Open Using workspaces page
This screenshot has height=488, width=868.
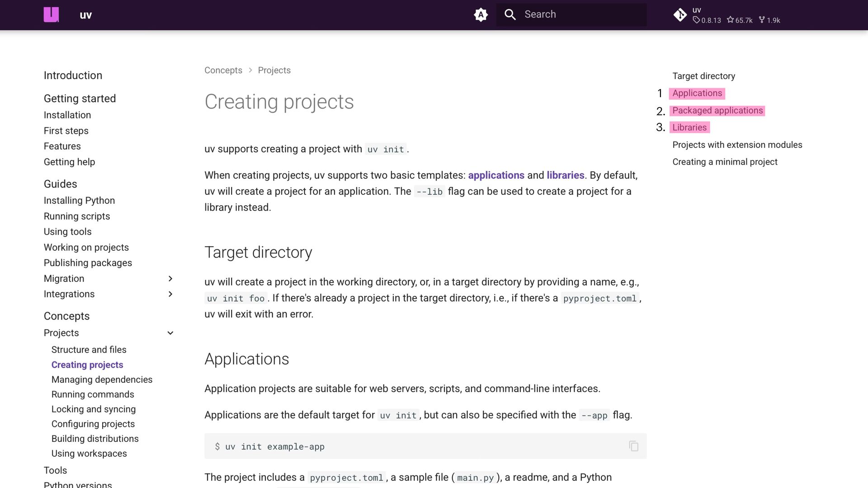coord(89,453)
